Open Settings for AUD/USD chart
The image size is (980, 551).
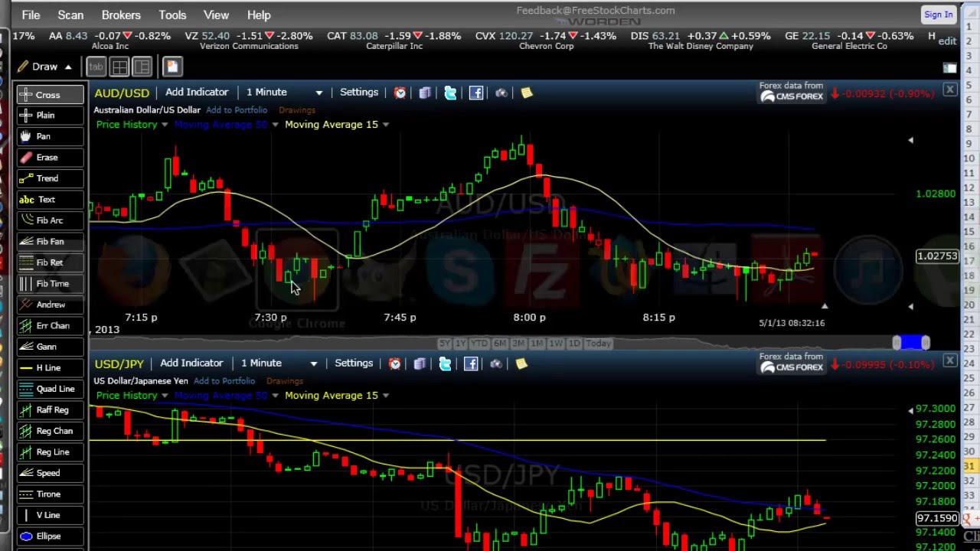tap(359, 92)
